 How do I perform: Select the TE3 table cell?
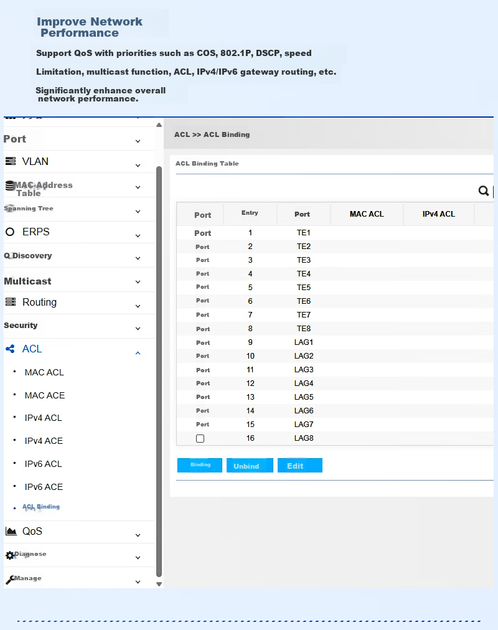click(303, 260)
